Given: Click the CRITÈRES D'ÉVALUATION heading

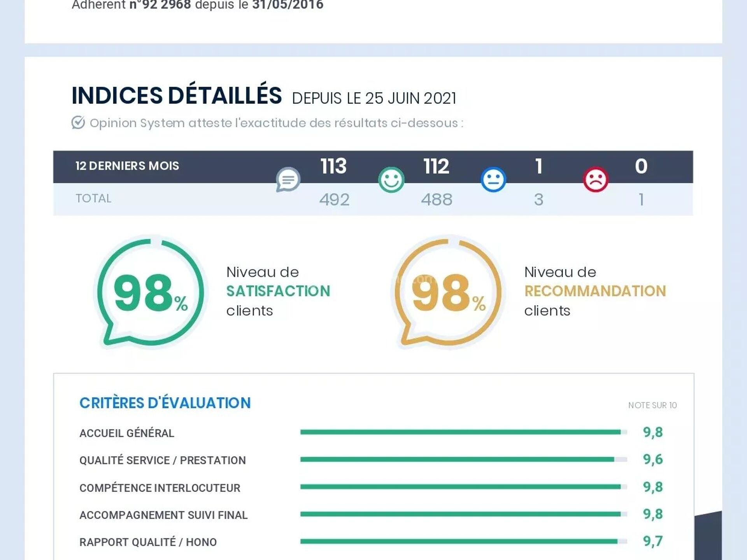Looking at the screenshot, I should point(165,403).
